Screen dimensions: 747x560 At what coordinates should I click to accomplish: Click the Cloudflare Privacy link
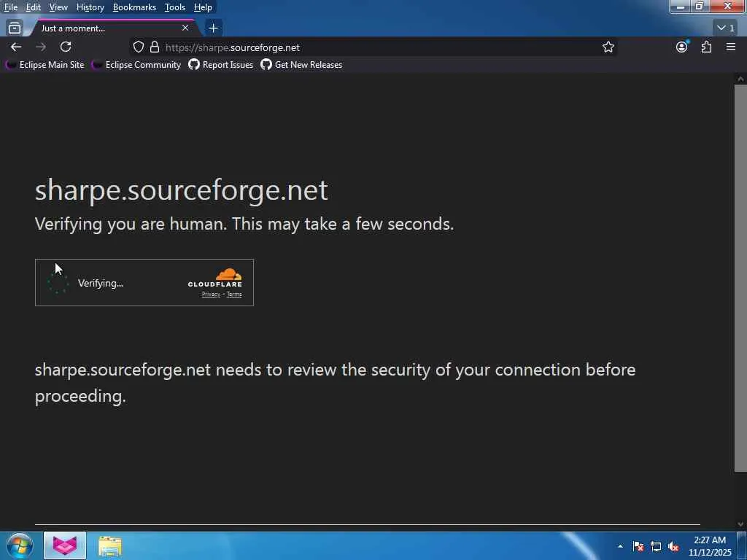211,295
